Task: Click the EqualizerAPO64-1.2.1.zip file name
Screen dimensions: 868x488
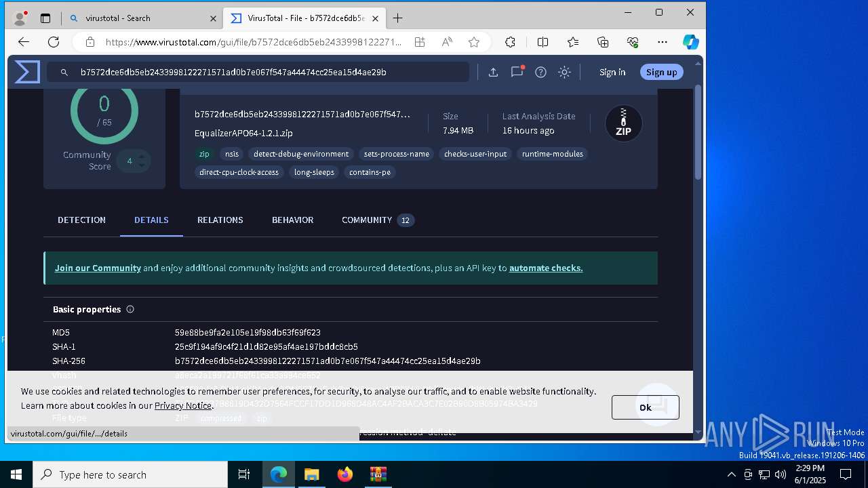Action: pos(243,133)
